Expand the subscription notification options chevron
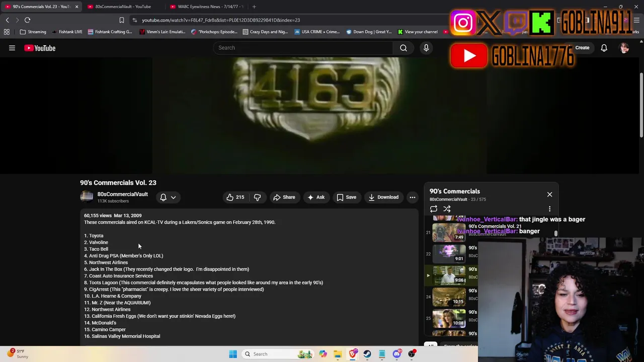Viewport: 644px width, 362px height. coord(173,197)
